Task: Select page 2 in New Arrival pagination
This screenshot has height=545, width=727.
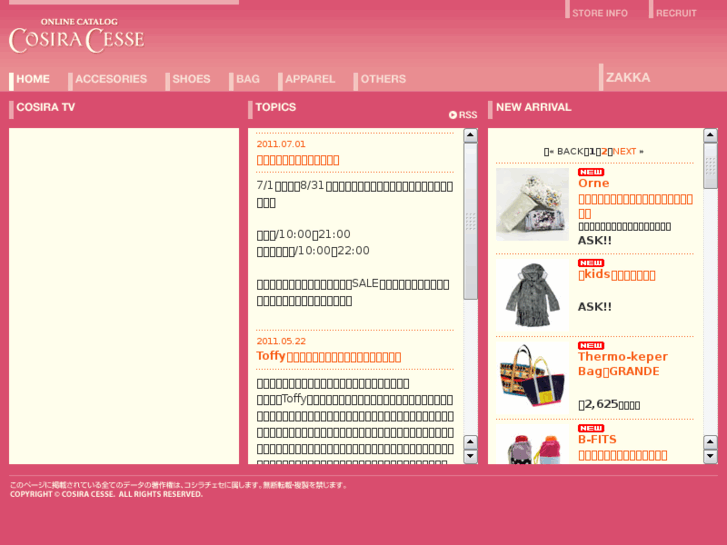Action: tap(604, 151)
